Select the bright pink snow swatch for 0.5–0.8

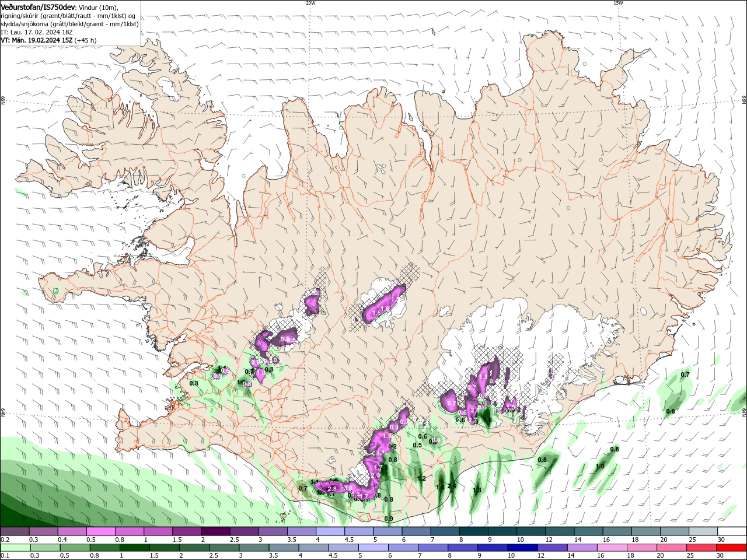point(101,531)
